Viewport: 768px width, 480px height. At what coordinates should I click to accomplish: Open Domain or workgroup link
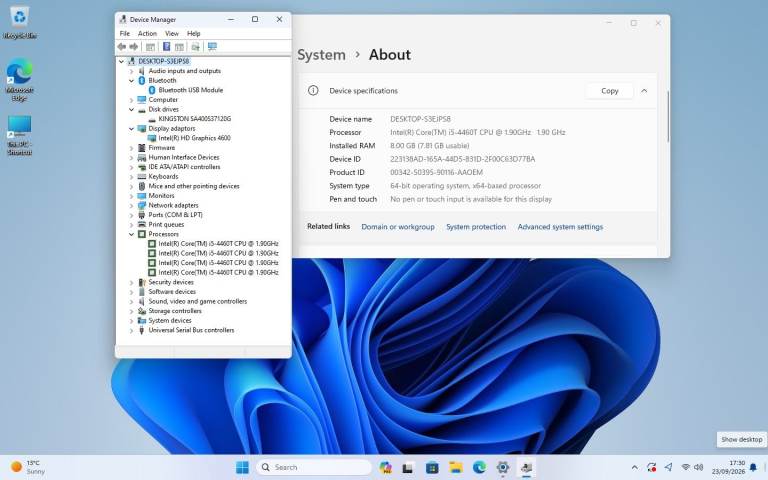click(398, 227)
